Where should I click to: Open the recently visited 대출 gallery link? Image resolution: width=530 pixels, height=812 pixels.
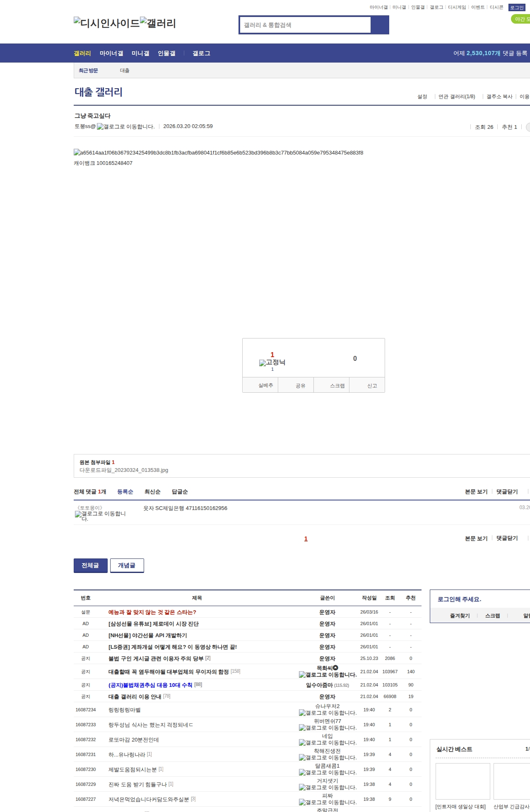click(125, 71)
